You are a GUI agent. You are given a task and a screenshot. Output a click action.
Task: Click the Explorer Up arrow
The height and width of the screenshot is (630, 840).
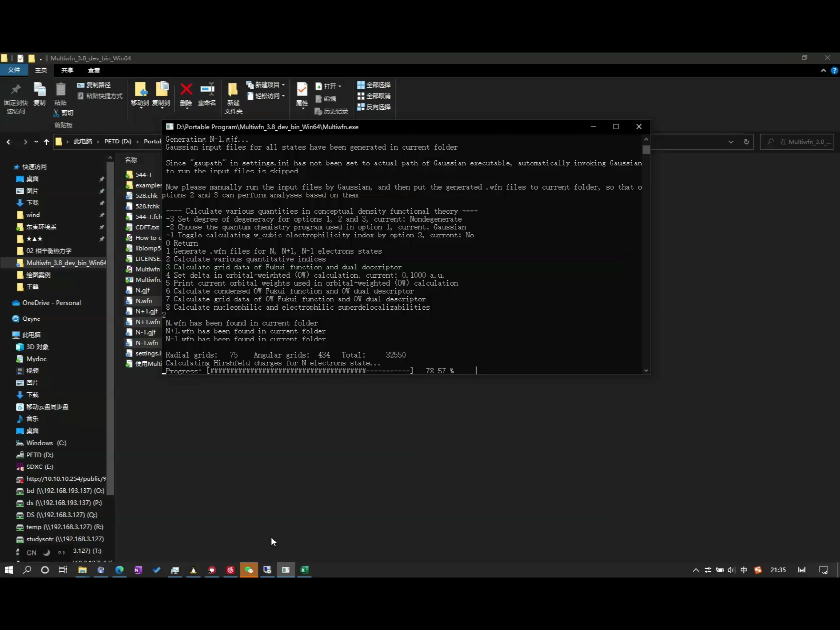[46, 142]
